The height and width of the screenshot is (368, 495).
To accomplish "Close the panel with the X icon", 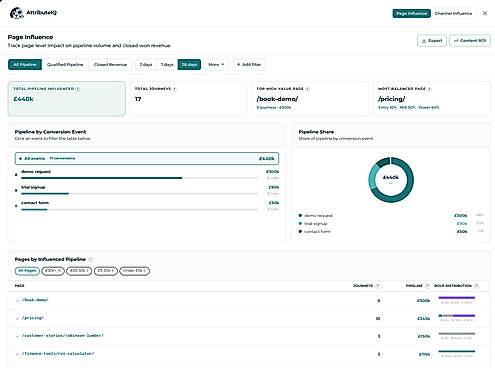I will tap(485, 13).
